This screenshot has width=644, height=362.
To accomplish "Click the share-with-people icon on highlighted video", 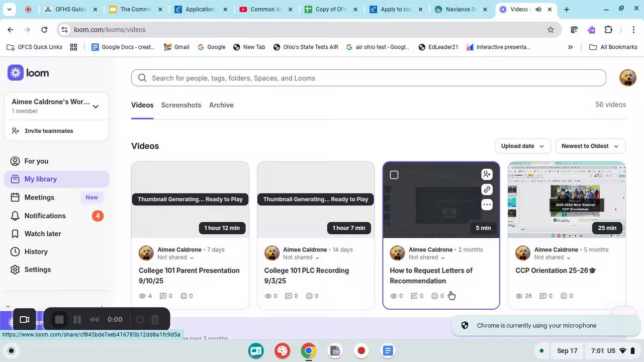I will (x=487, y=174).
